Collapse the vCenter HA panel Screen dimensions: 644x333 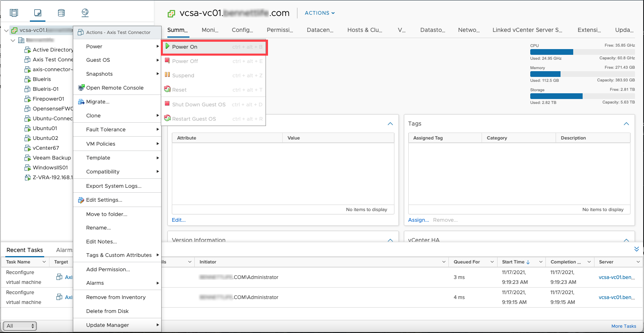point(626,240)
